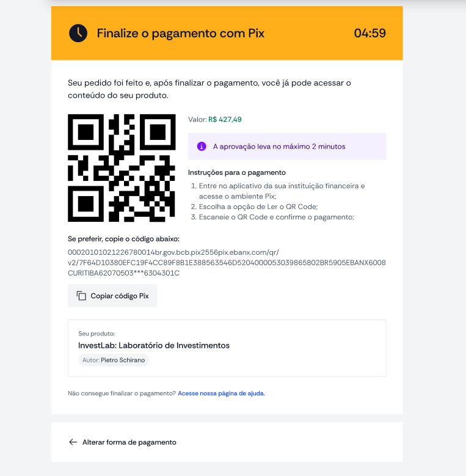The image size is (466, 476).
Task: Click Instruções para o pagamento heading
Action: (236, 172)
